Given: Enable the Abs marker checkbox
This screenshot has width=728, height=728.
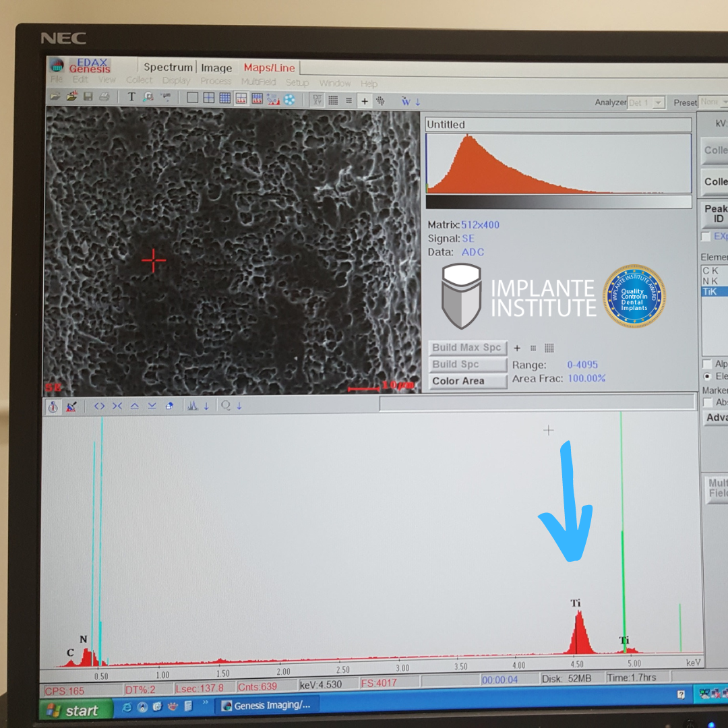Looking at the screenshot, I should (x=707, y=402).
